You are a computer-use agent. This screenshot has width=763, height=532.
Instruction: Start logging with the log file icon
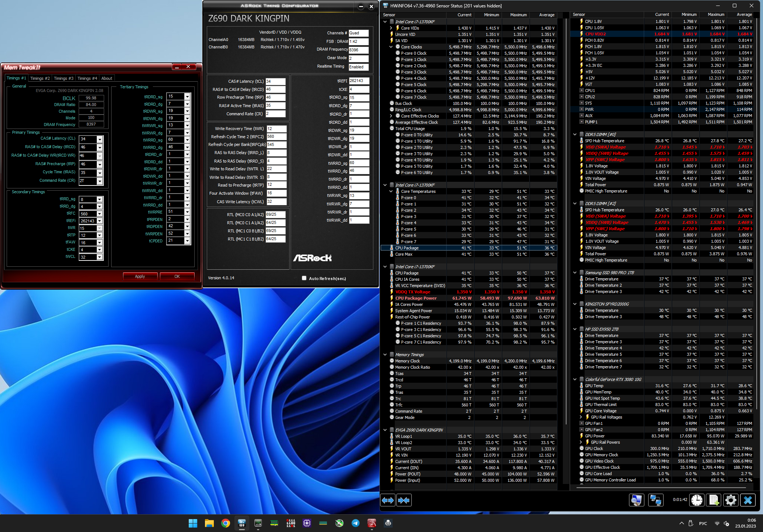coord(714,500)
